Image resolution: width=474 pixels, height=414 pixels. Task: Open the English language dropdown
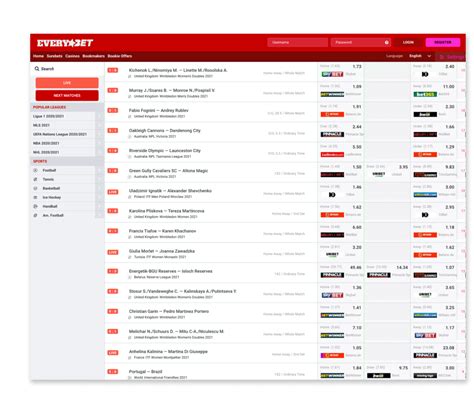pos(420,56)
